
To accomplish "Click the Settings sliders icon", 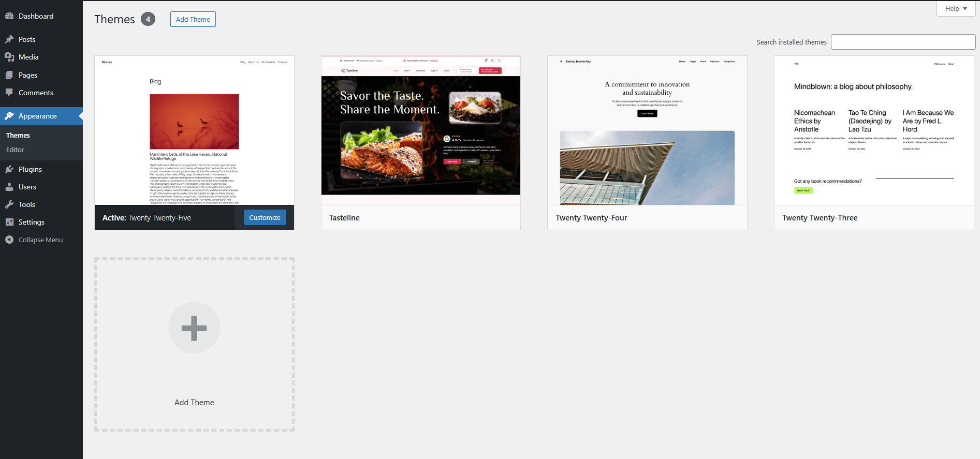I will 9,222.
